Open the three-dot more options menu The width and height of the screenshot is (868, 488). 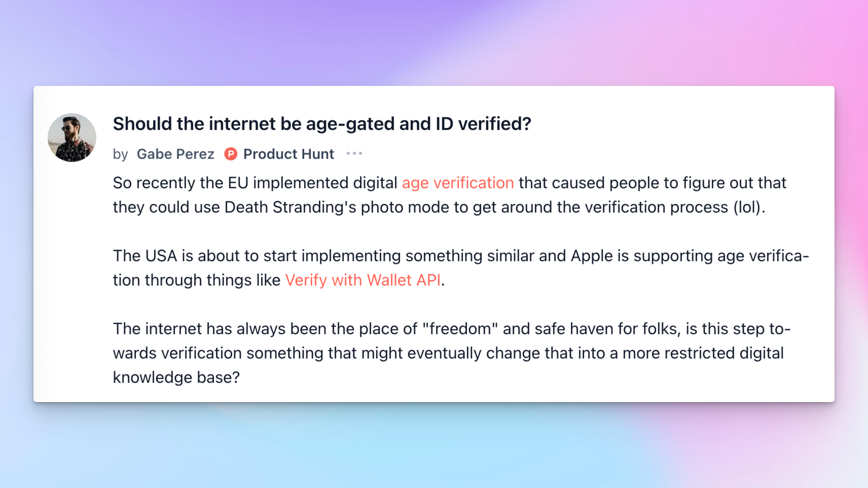(354, 154)
